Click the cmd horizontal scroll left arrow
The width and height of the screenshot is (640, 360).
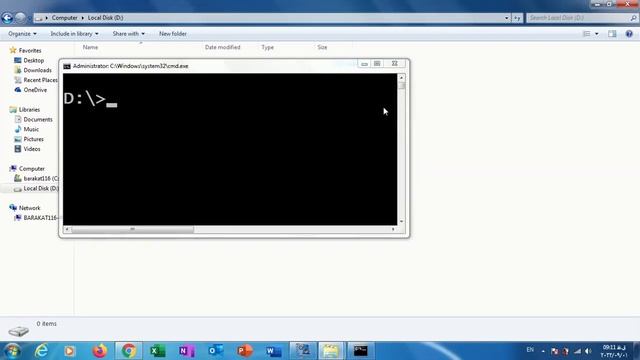pyautogui.click(x=67, y=229)
